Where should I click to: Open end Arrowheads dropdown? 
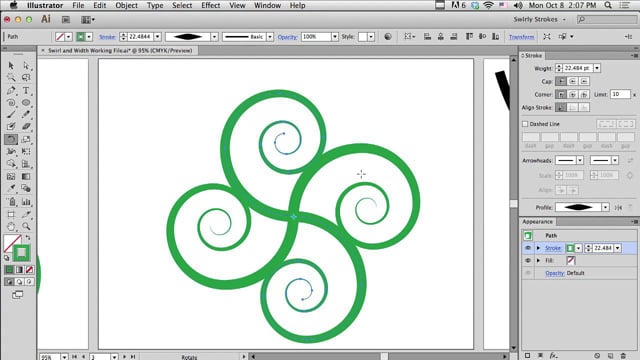615,160
